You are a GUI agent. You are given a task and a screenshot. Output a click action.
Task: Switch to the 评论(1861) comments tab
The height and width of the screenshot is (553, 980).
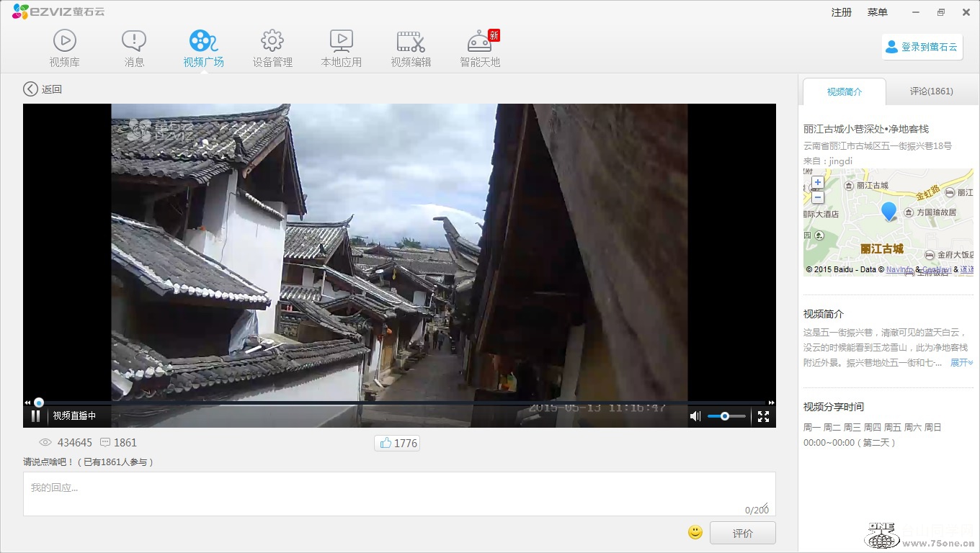(931, 91)
